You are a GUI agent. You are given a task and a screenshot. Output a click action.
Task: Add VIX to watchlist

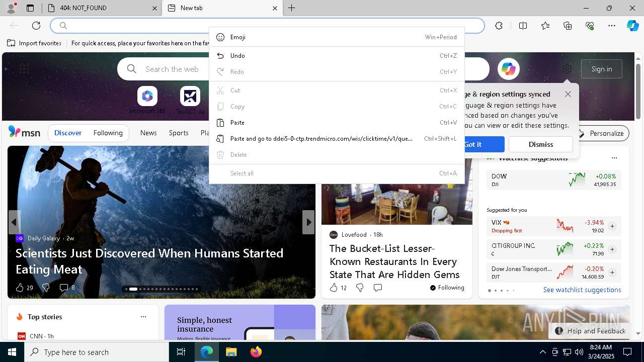coord(612,226)
